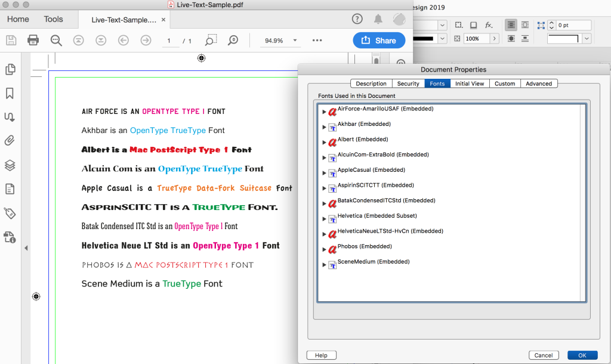Open the opacity slider arrow next to 100%

point(495,39)
